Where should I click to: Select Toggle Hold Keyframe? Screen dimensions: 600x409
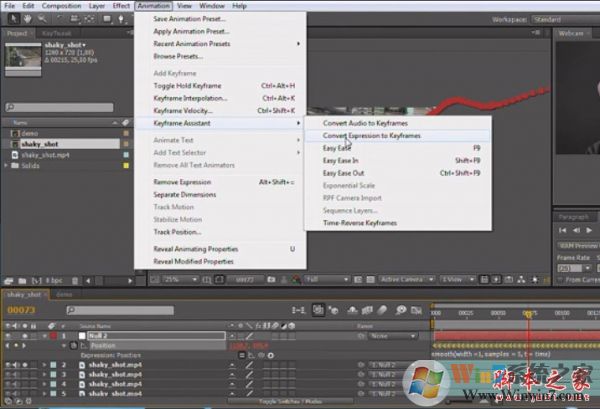[187, 86]
